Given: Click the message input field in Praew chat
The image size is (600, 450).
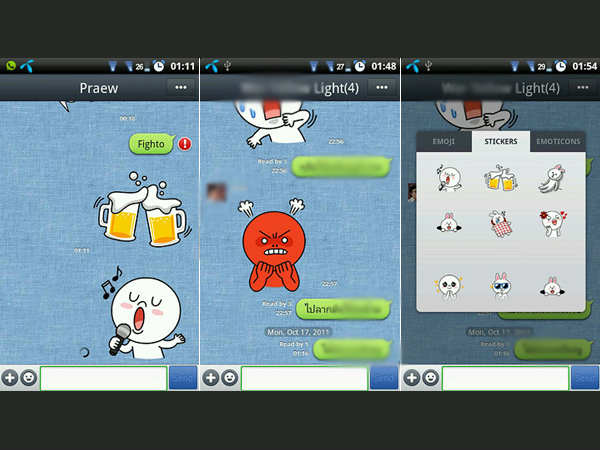Looking at the screenshot, I should [x=103, y=378].
